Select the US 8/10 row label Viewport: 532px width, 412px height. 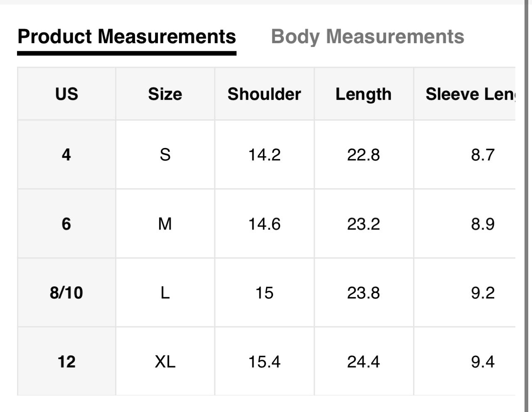pos(66,293)
